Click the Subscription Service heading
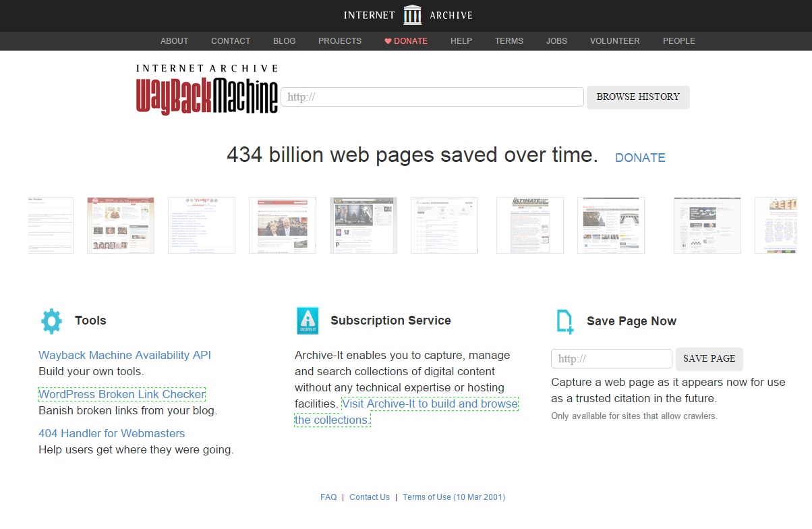The height and width of the screenshot is (529, 812). [390, 321]
